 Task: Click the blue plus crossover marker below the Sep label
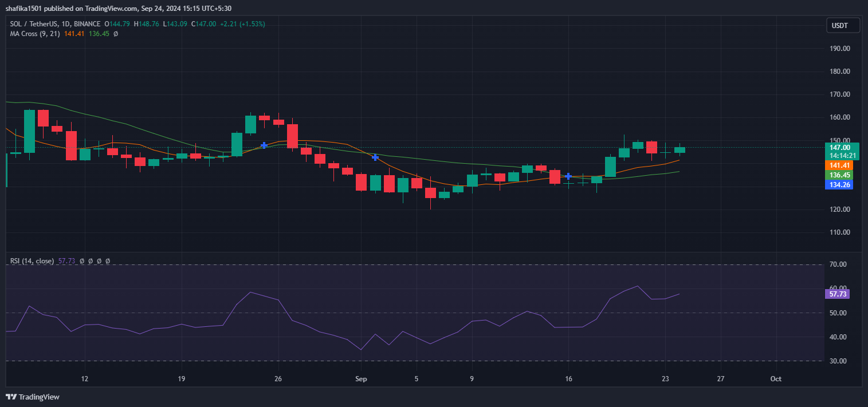375,157
